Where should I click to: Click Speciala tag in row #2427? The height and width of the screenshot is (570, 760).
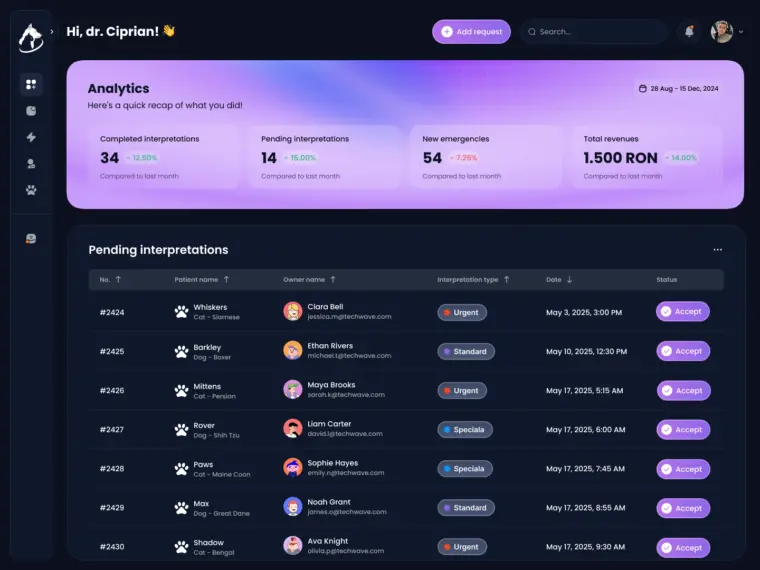point(465,429)
